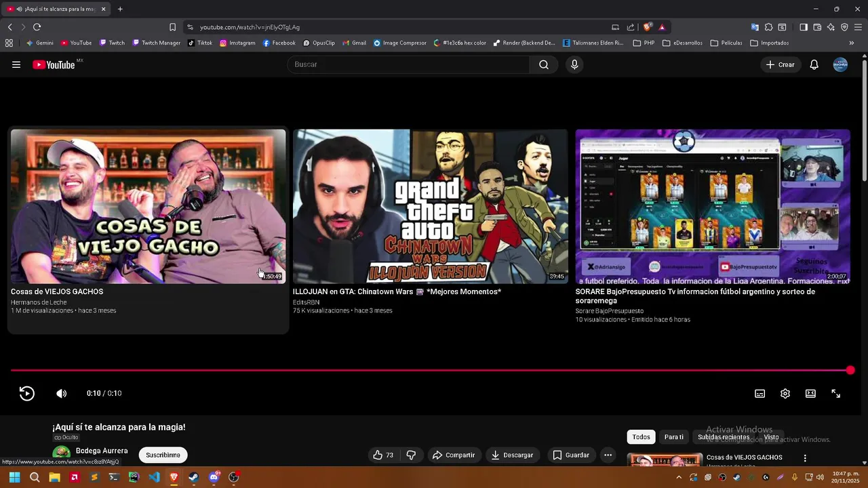Open the account avatar menu
The height and width of the screenshot is (488, 868).
pos(840,64)
